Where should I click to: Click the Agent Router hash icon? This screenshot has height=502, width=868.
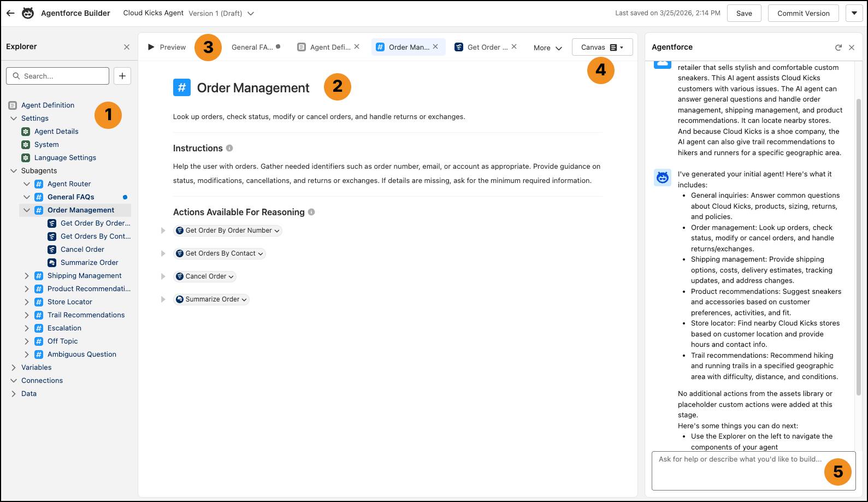pos(39,184)
